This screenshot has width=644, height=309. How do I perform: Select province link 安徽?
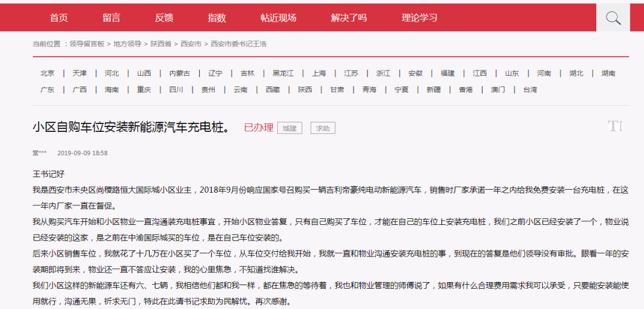(x=416, y=73)
